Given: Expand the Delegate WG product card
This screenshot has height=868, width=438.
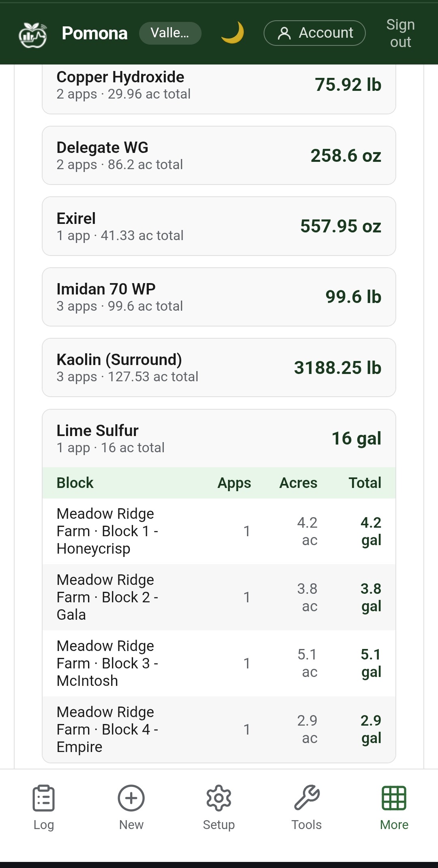Looking at the screenshot, I should (219, 155).
